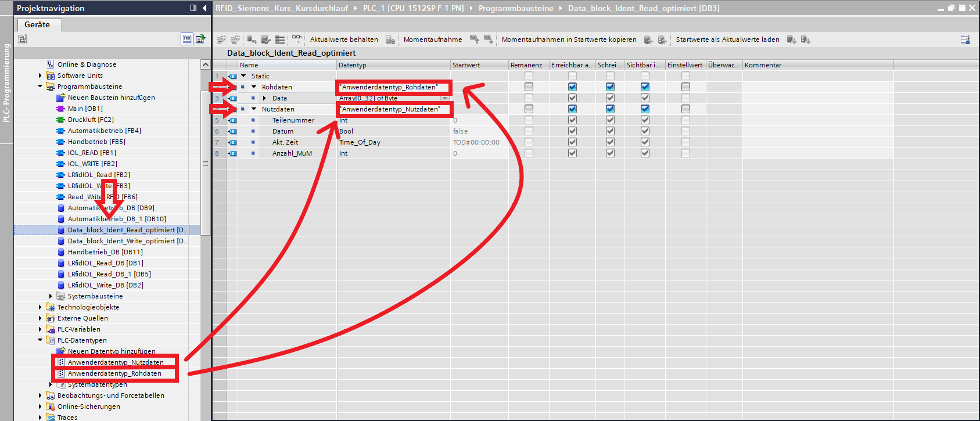Image resolution: width=980 pixels, height=421 pixels.
Task: Click the icon next to Aktualwerte behalten
Action: 390,39
